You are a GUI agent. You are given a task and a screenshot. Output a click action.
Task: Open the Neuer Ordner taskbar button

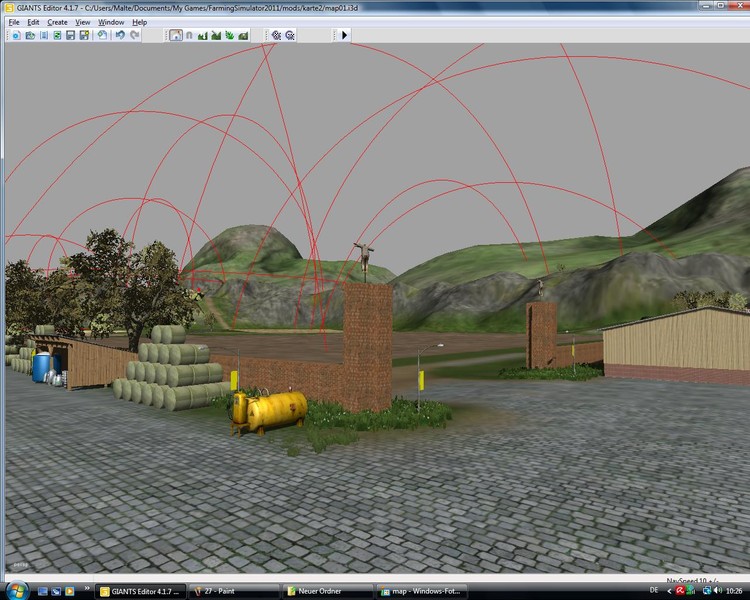click(328, 591)
